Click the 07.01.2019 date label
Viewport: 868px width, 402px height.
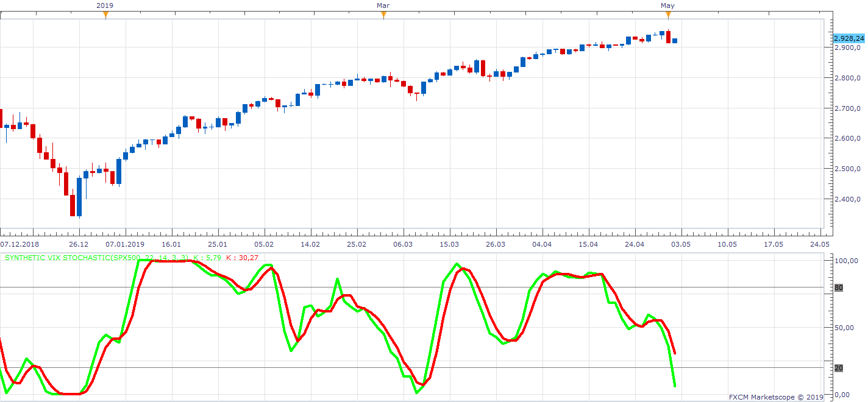(x=126, y=244)
